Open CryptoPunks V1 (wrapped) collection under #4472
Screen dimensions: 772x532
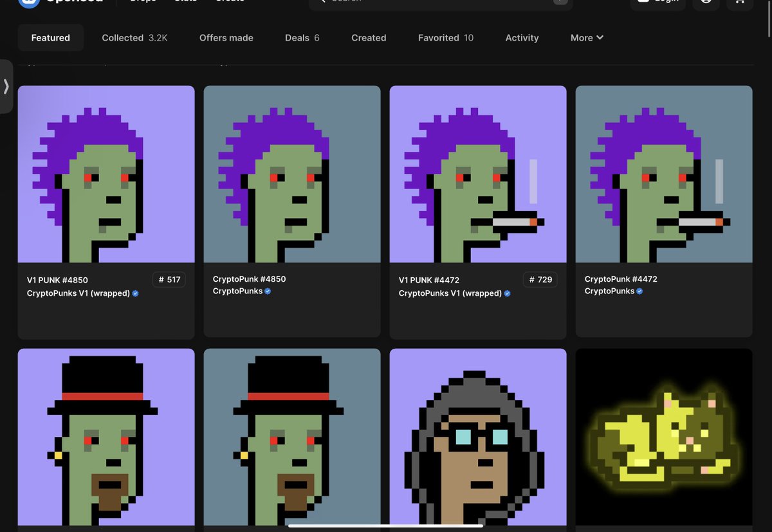pyautogui.click(x=450, y=293)
